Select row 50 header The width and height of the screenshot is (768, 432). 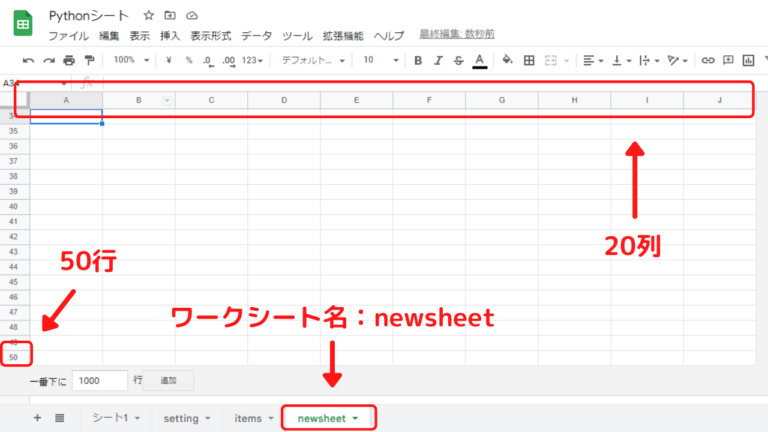14,357
